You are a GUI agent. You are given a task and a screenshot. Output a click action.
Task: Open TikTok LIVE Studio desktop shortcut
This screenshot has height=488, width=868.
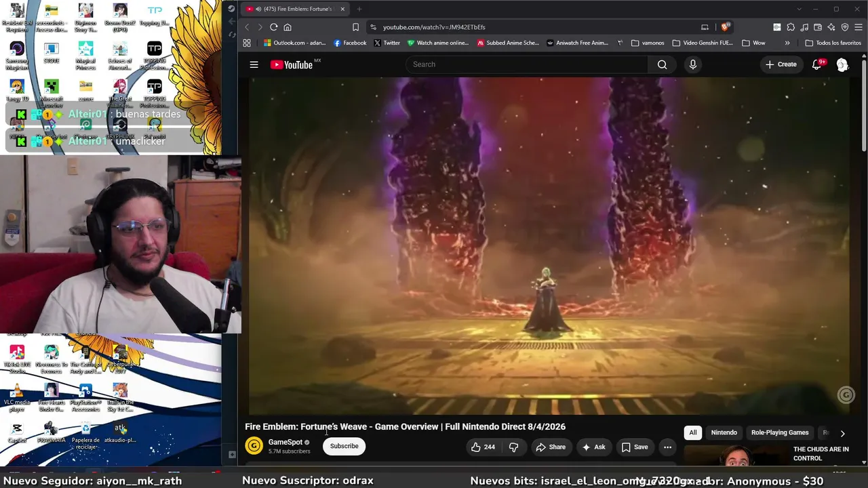[17, 359]
